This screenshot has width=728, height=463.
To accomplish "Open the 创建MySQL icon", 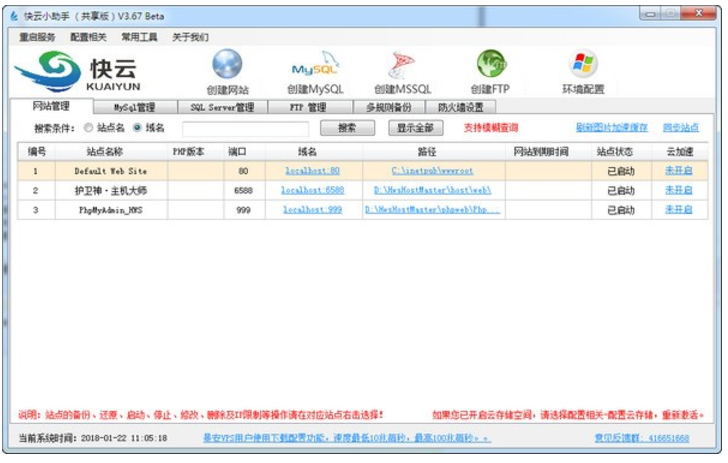I will click(314, 67).
